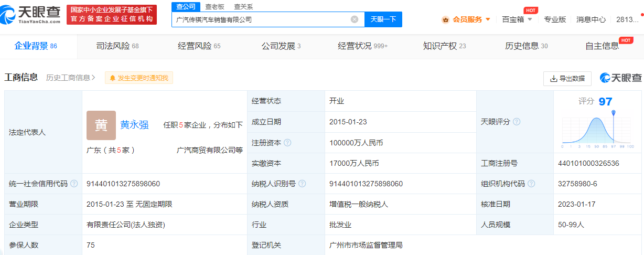The image size is (644, 255).
Task: Select the 查老板 search mode tab
Action: click(x=214, y=7)
